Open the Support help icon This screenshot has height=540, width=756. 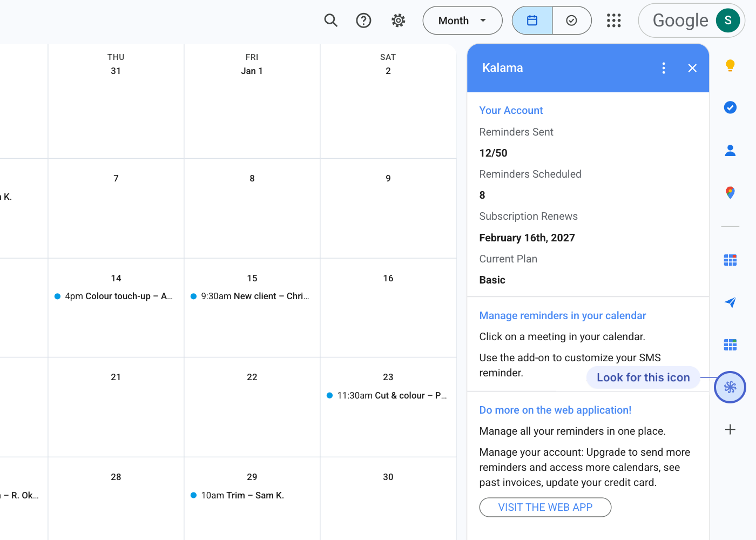(x=363, y=21)
